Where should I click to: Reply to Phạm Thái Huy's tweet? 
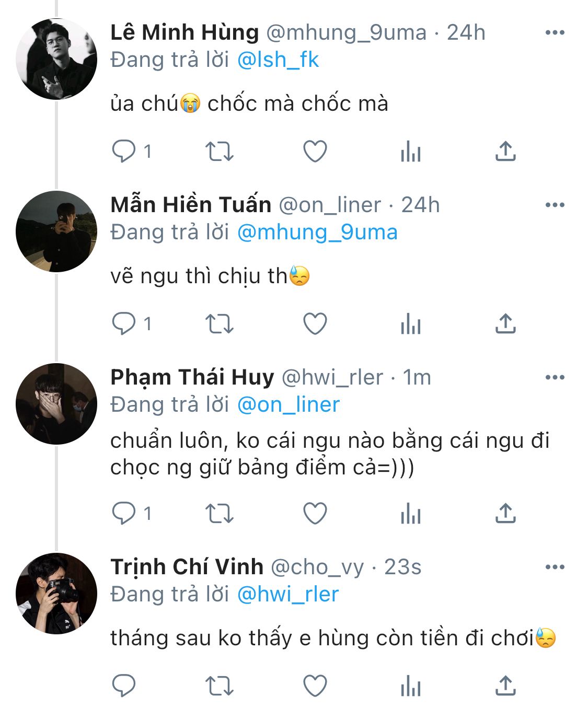[x=124, y=513]
